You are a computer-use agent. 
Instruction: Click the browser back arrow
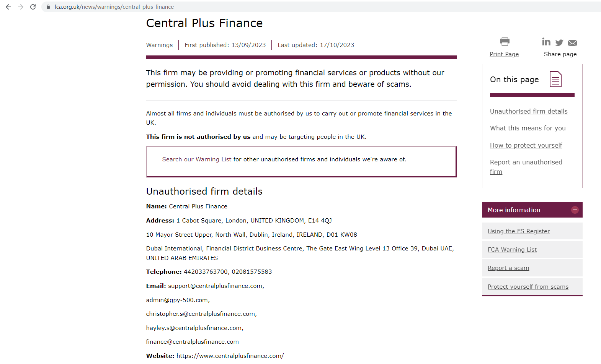(8, 7)
